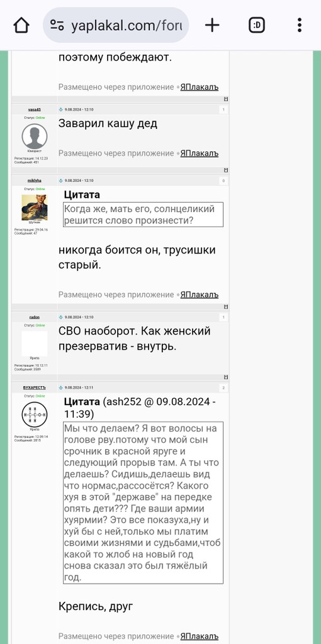
Task: Open site info icon in address bar
Action: point(57,25)
